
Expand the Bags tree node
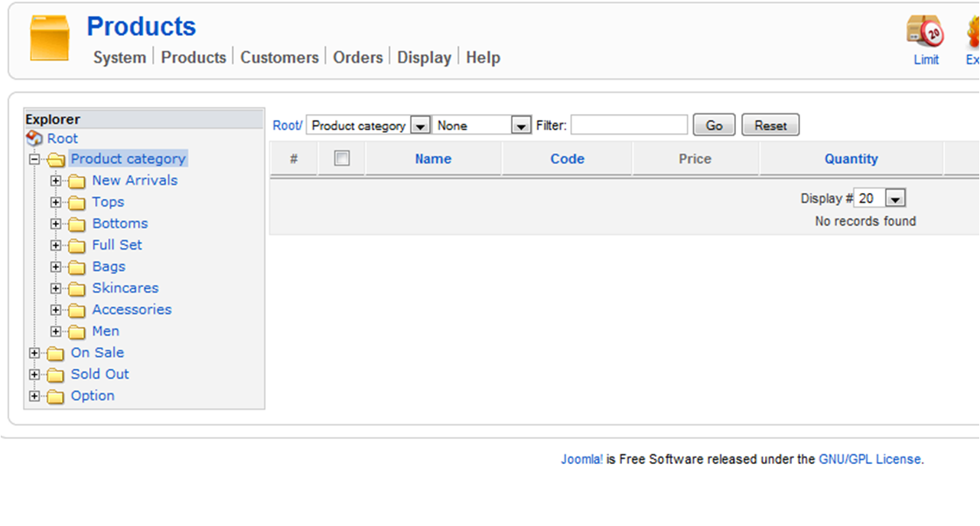point(56,267)
